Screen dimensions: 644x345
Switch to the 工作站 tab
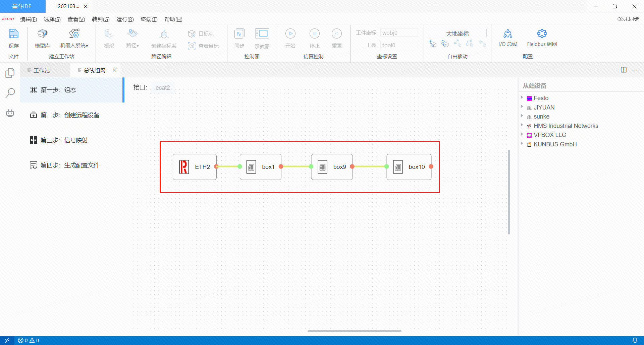[42, 70]
